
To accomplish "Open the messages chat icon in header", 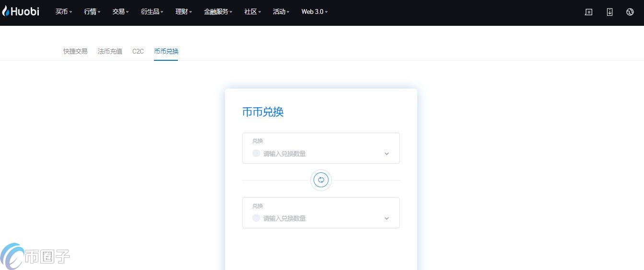I will coord(588,12).
